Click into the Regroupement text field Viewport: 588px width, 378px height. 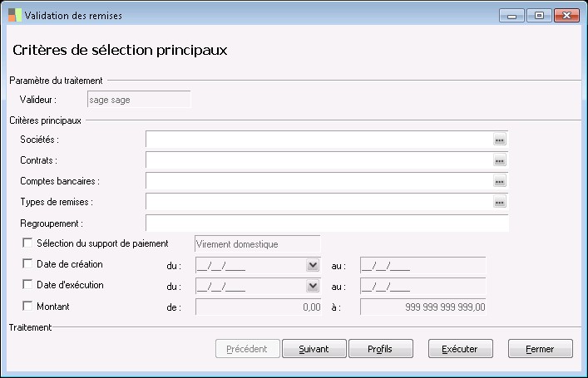(x=326, y=223)
